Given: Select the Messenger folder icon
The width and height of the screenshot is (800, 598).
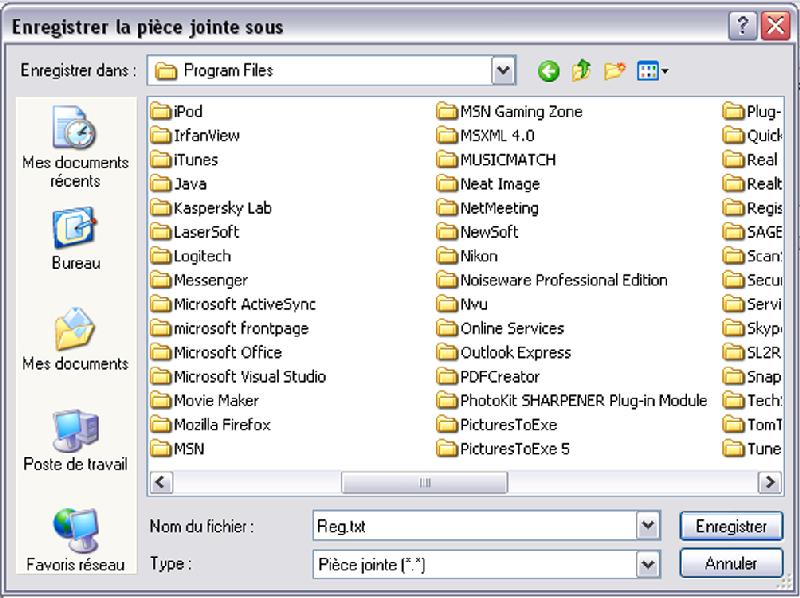Looking at the screenshot, I should (x=160, y=280).
